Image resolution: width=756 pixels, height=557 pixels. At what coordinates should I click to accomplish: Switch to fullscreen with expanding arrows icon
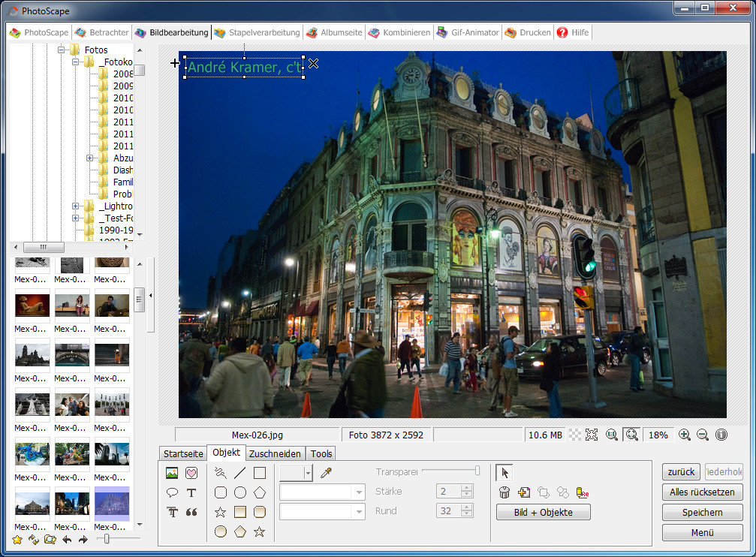[592, 435]
